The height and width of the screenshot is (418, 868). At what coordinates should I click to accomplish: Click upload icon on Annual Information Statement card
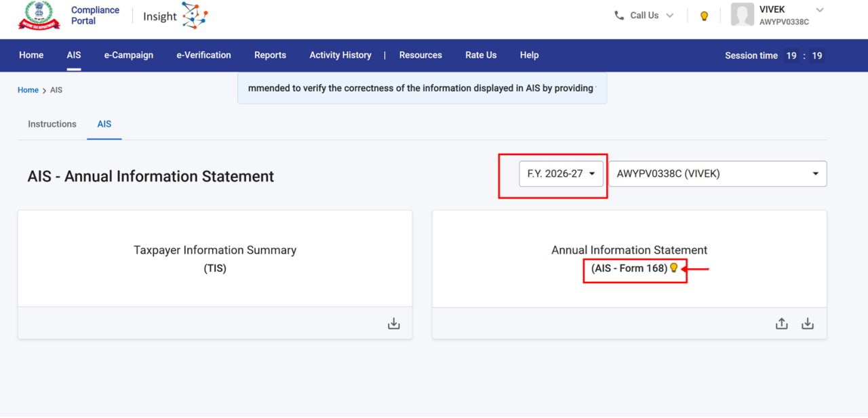coord(782,324)
